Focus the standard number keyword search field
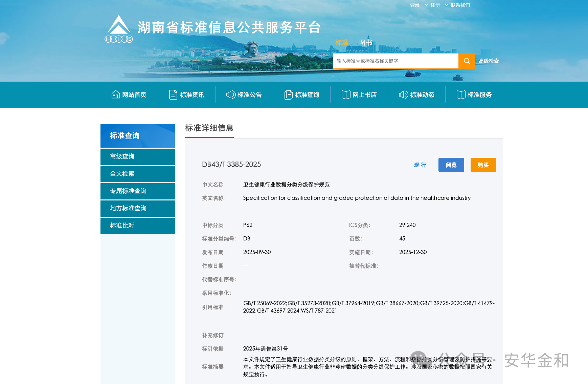 (395, 61)
